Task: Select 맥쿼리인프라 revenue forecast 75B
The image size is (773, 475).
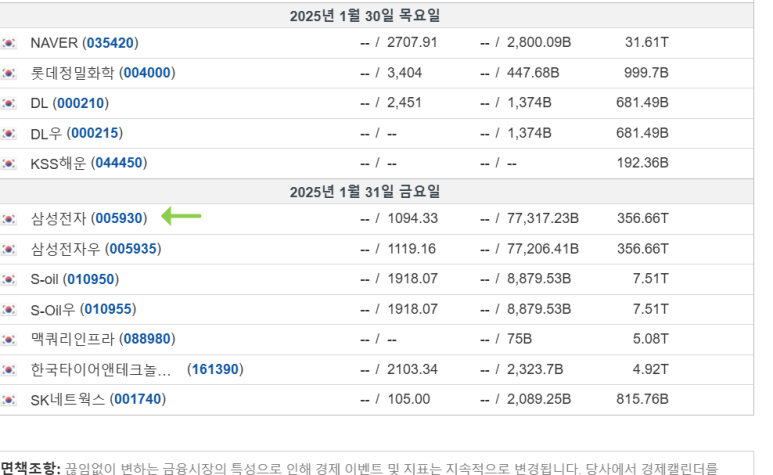Action: (x=519, y=339)
